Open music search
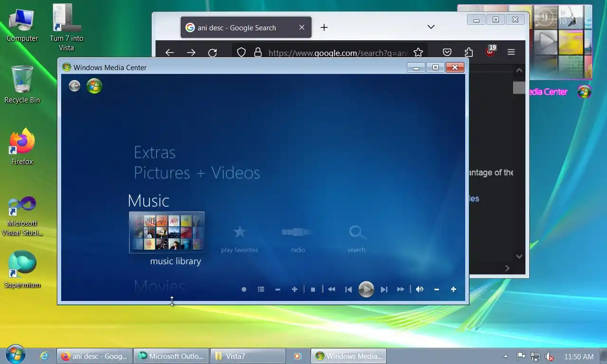This screenshot has width=607, height=364. point(357,232)
